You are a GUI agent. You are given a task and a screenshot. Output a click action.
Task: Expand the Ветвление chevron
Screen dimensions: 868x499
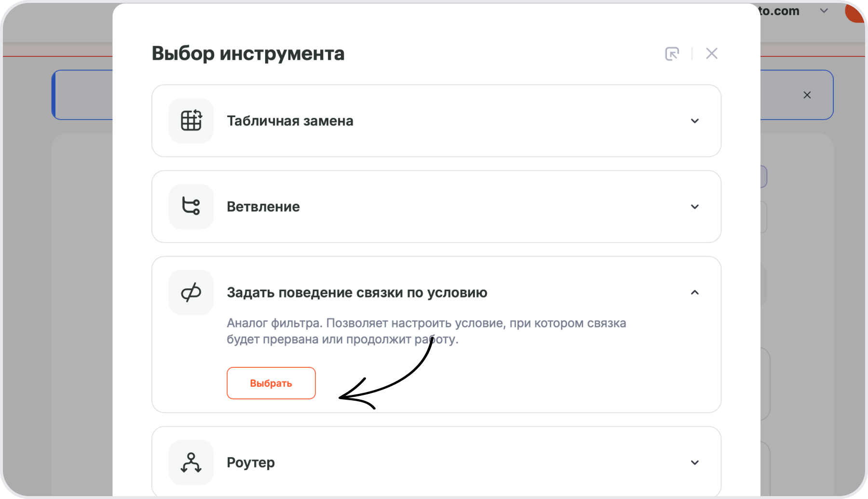pyautogui.click(x=694, y=207)
